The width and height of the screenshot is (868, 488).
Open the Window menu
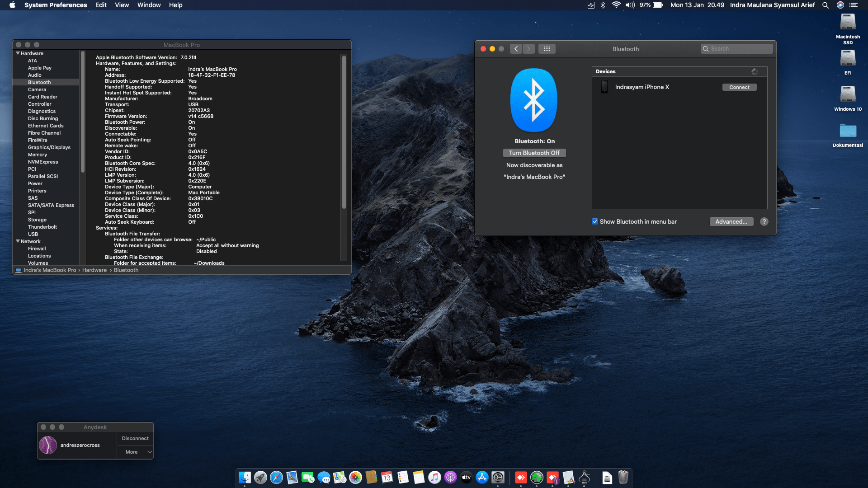(149, 5)
